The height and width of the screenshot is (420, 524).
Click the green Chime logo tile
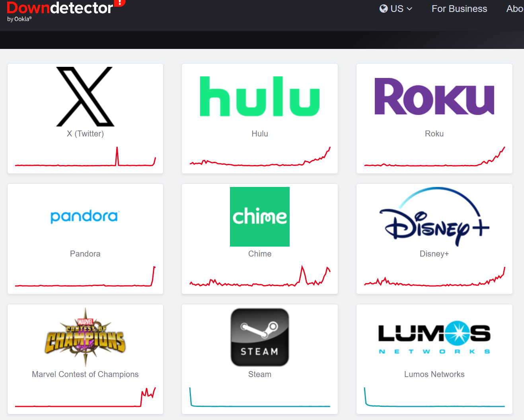pyautogui.click(x=260, y=217)
